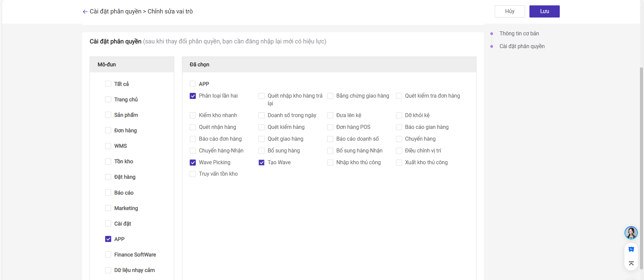Click the back arrow beside Cài đặt phân quyền

[85, 12]
